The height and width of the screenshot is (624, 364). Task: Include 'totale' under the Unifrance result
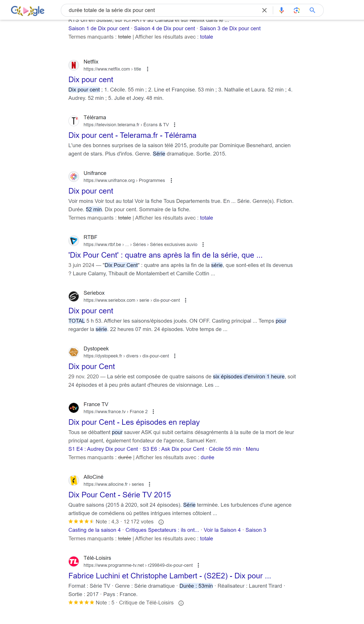click(206, 218)
